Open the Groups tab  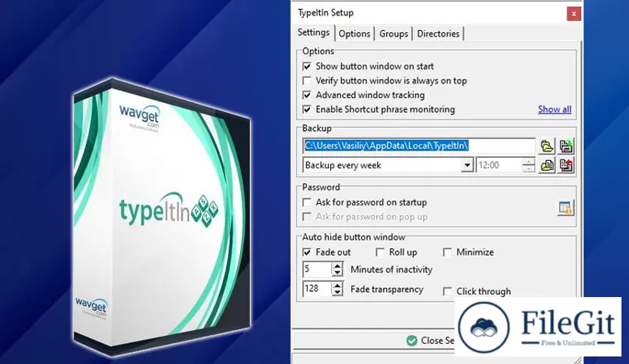[394, 34]
